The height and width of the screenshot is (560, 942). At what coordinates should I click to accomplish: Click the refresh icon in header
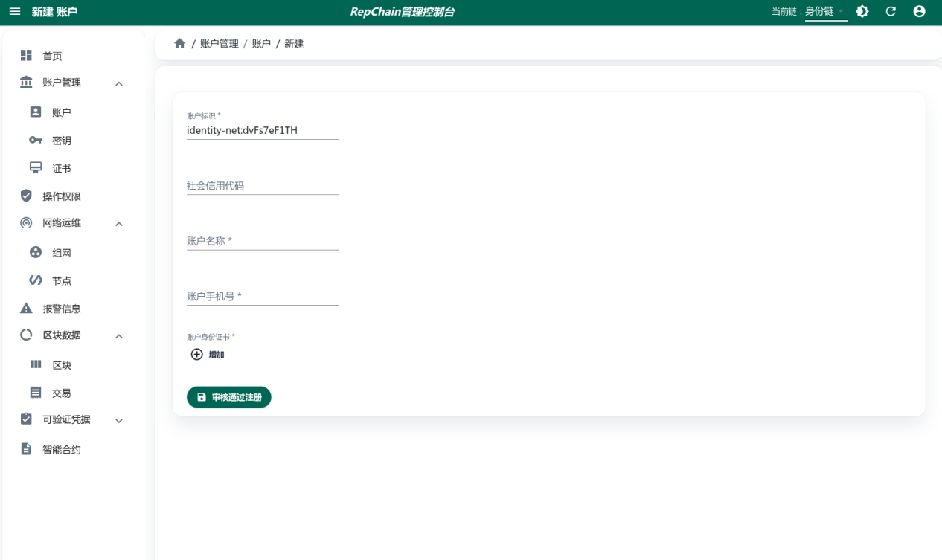point(891,12)
